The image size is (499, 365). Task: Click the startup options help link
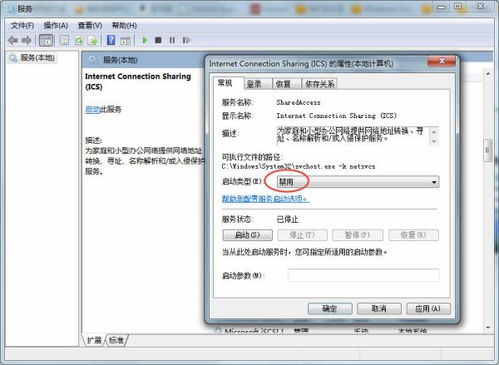pos(266,199)
